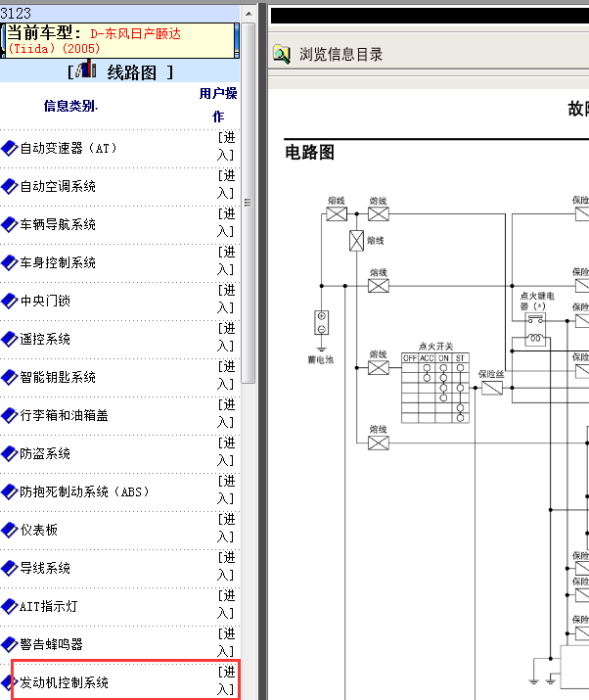Screen dimensions: 589x700
Task: Click the book icon beside 防抱死制动系统（ABS）
Action: point(10,492)
